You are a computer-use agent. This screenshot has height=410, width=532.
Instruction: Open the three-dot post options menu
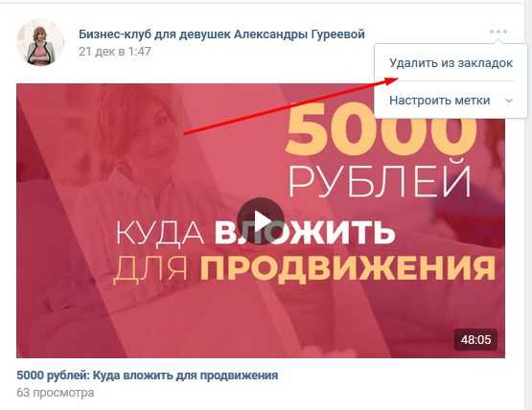point(498,32)
